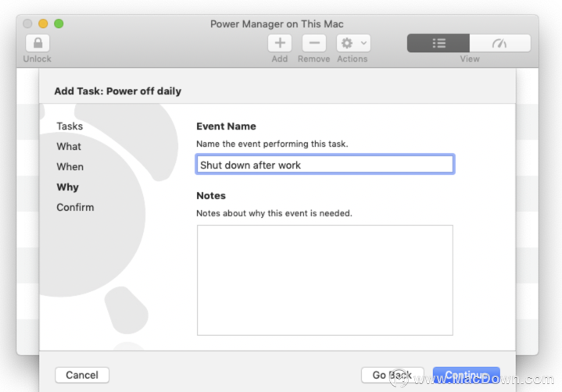Select the What step in sidebar
The height and width of the screenshot is (392, 562).
click(69, 147)
